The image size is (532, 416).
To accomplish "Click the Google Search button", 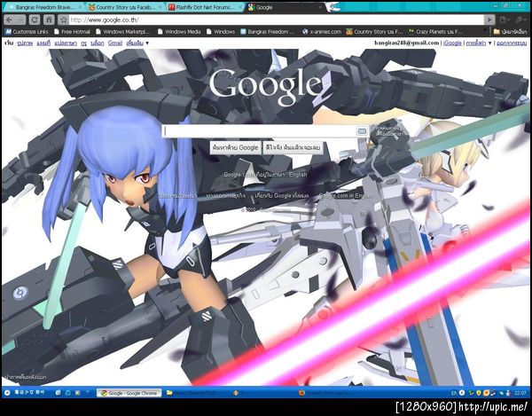I will pyautogui.click(x=236, y=147).
